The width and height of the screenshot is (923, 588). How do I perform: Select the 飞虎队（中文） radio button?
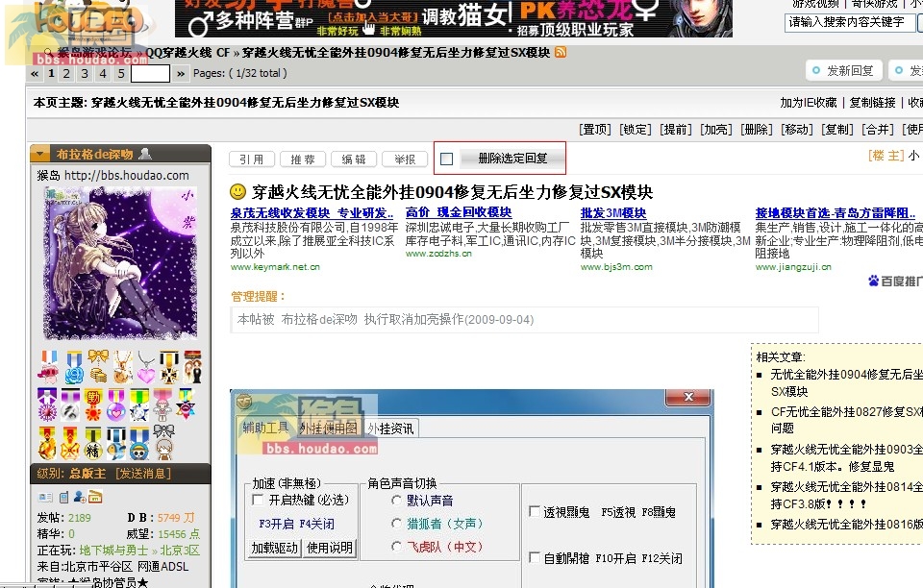pos(397,547)
